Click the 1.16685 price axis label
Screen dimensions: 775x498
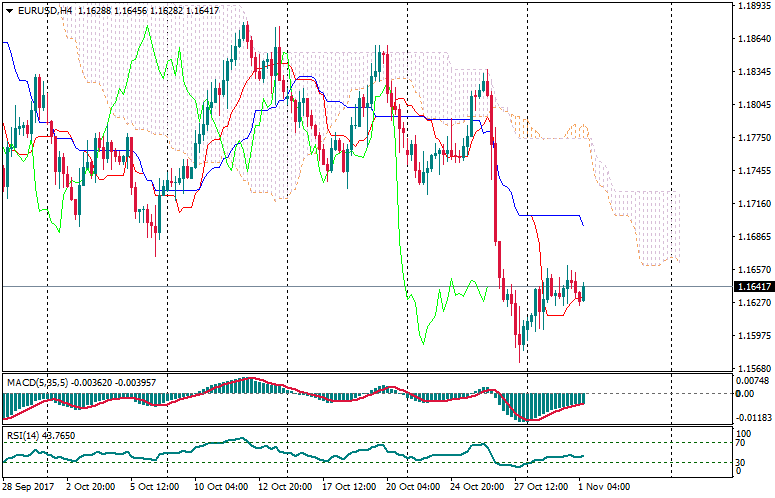coord(754,237)
